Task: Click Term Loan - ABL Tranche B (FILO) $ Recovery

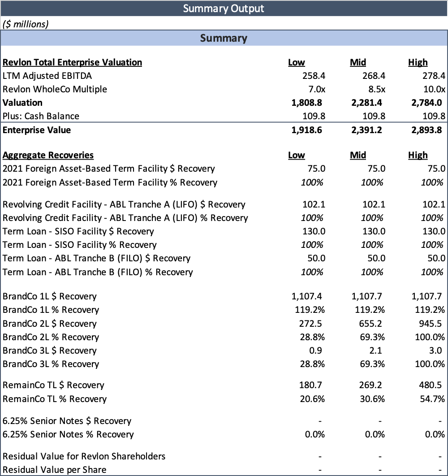Action: (96, 258)
